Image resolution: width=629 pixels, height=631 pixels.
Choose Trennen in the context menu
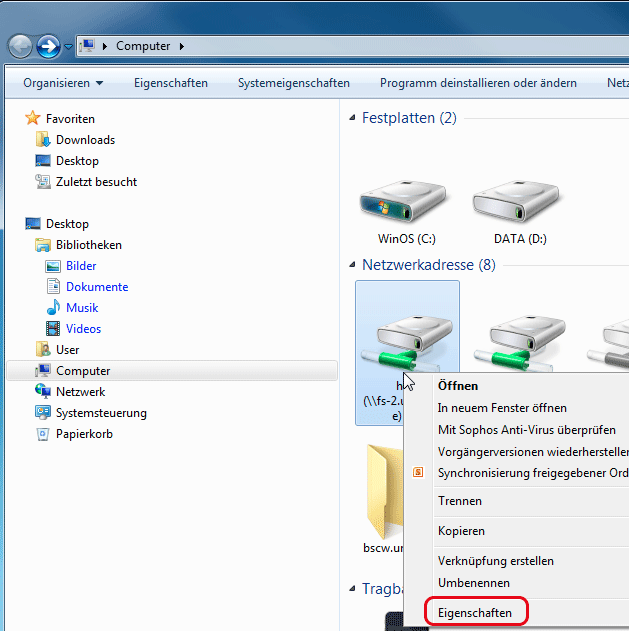460,501
